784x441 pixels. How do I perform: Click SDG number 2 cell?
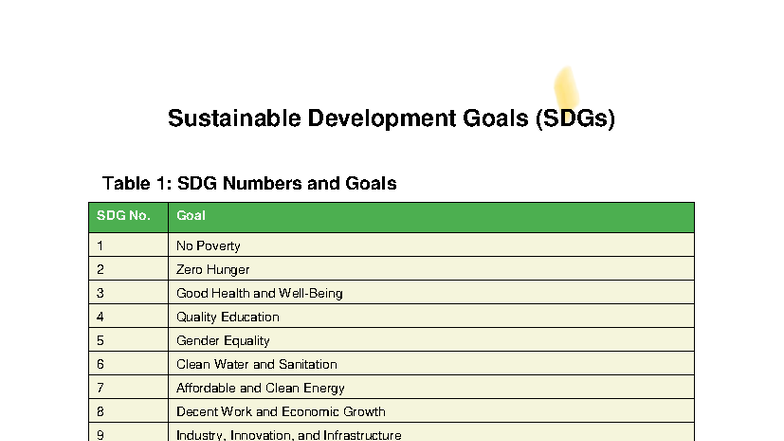(x=128, y=269)
